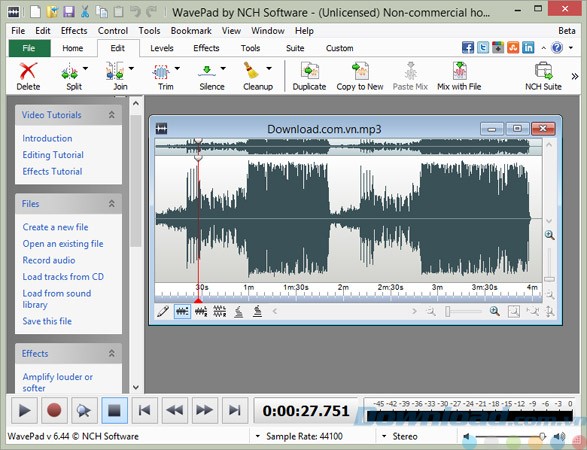Click Save this file link
This screenshot has height=450, width=587.
47,321
